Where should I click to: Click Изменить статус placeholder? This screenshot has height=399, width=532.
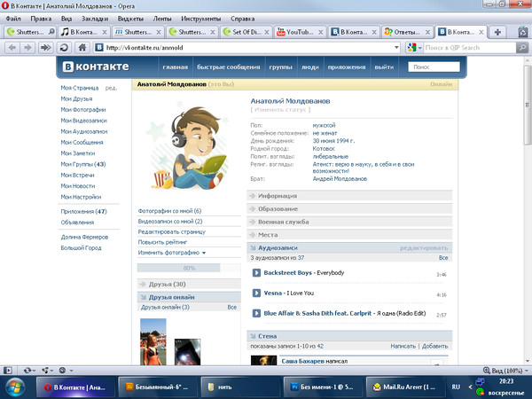point(280,110)
